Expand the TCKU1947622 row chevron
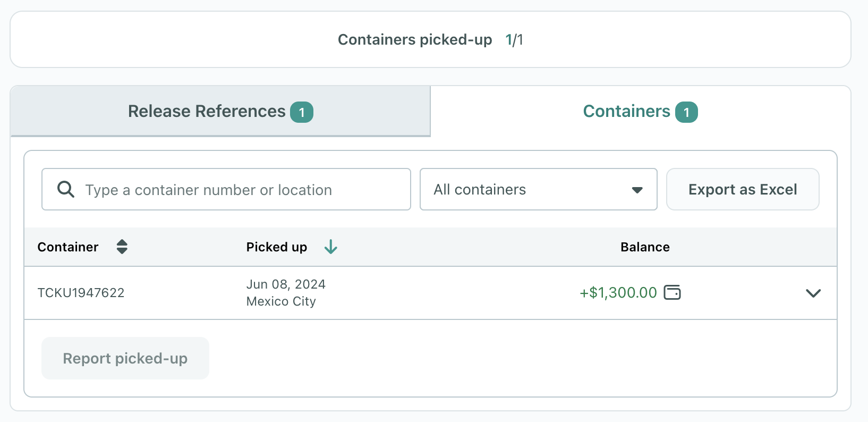 pyautogui.click(x=813, y=293)
